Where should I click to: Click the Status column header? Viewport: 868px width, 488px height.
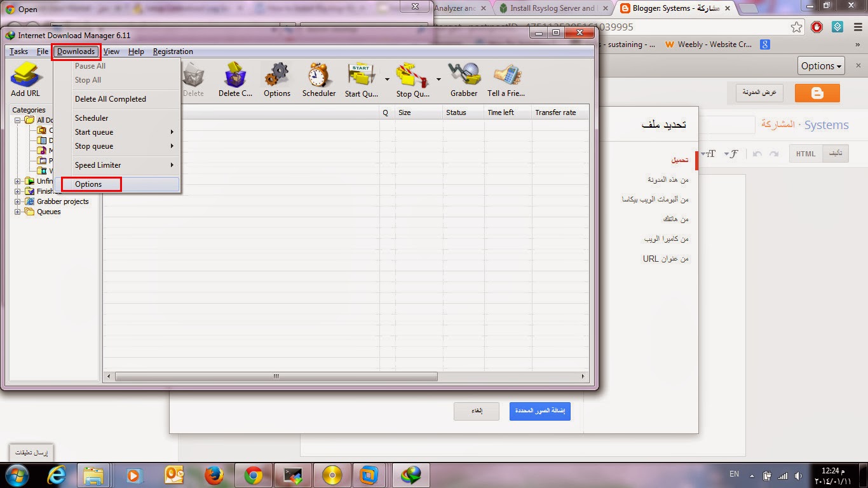click(463, 112)
